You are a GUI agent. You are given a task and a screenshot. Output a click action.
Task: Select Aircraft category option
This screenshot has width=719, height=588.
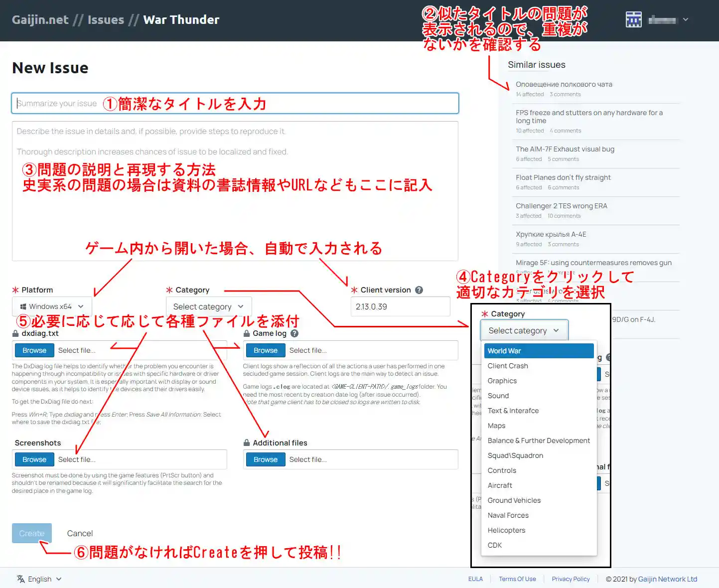pos(539,485)
